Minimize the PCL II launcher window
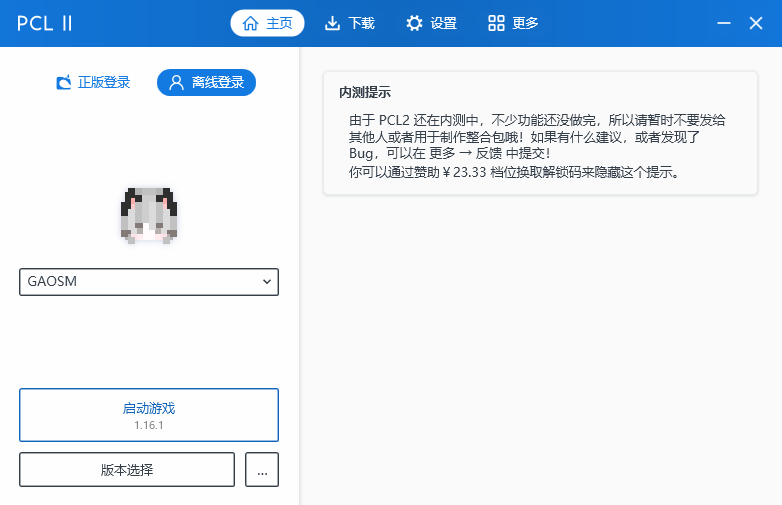Image resolution: width=782 pixels, height=505 pixels. [724, 23]
